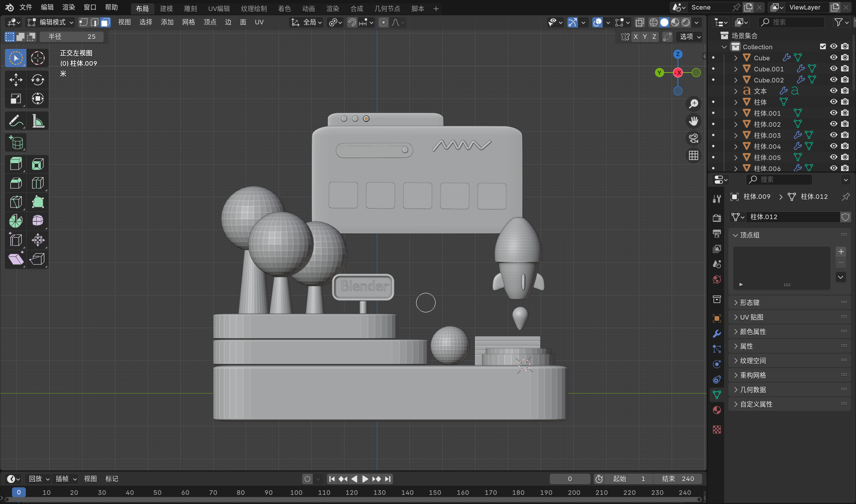Image resolution: width=856 pixels, height=504 pixels.
Task: Open the Modifiers properties tab
Action: pyautogui.click(x=717, y=334)
